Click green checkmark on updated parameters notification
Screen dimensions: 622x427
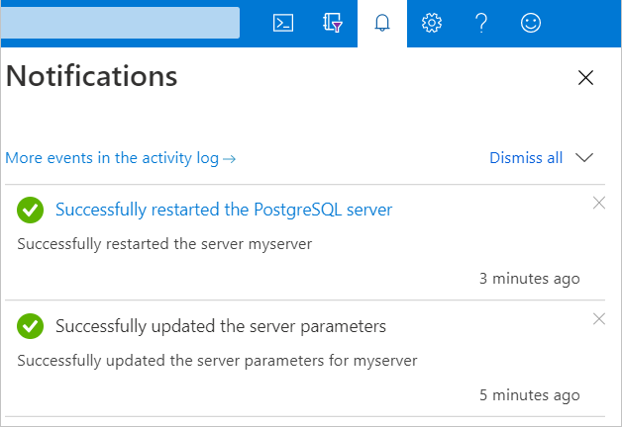point(30,326)
